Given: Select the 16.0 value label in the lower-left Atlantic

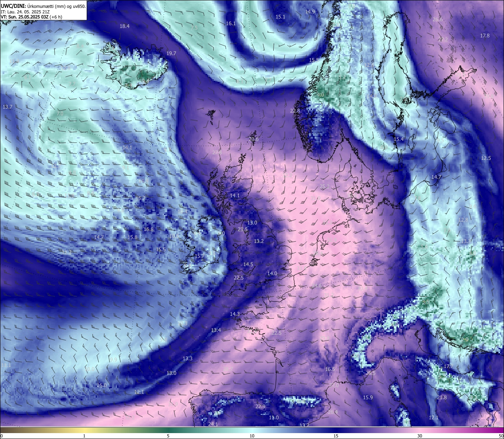Looking at the screenshot, I should click(x=102, y=385).
